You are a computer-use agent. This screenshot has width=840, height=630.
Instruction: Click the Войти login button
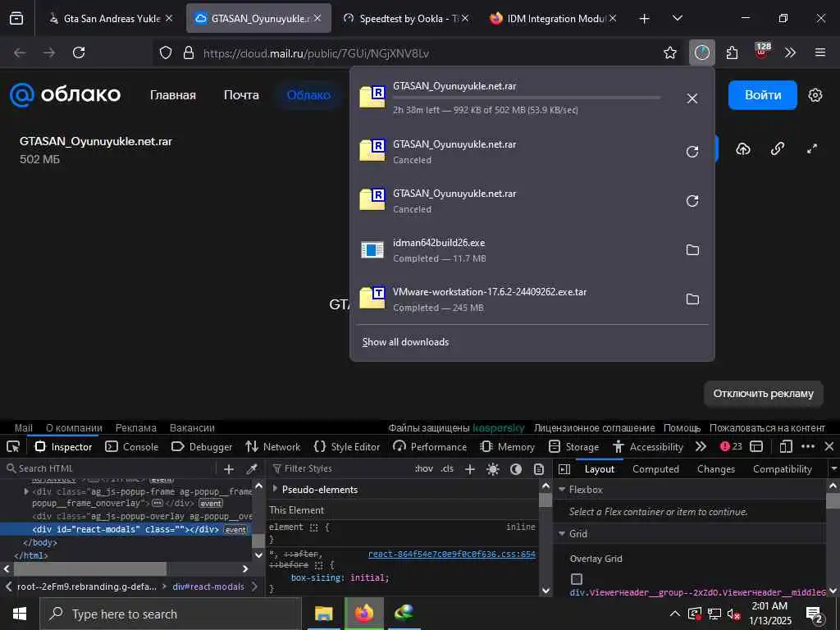[762, 95]
